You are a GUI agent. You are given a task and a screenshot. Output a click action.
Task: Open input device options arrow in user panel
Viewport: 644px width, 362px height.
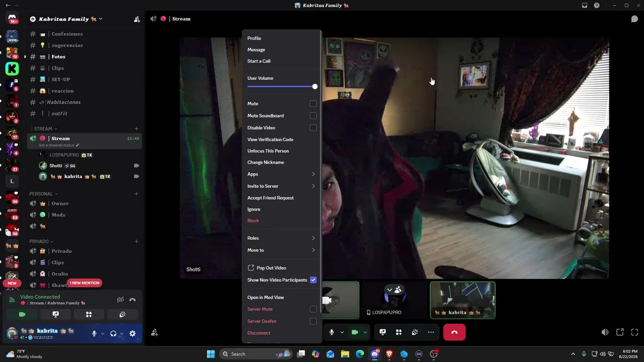coord(103,333)
